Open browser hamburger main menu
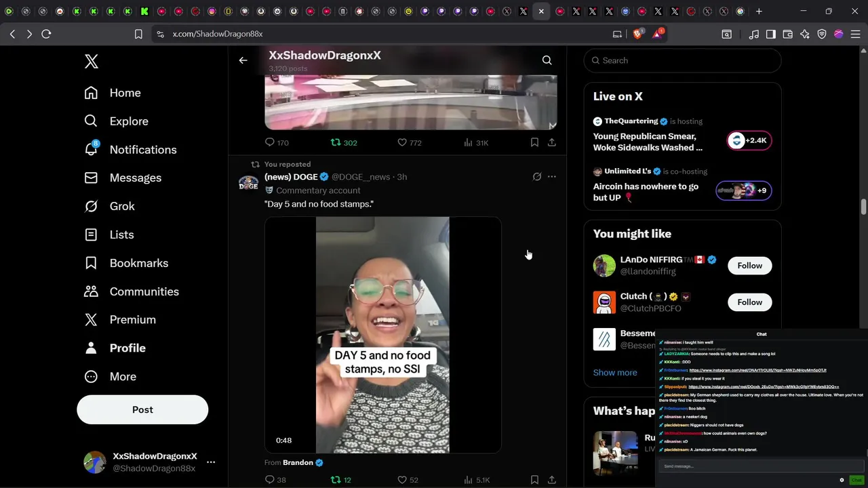Screen dimensions: 868x488 coord(855,34)
